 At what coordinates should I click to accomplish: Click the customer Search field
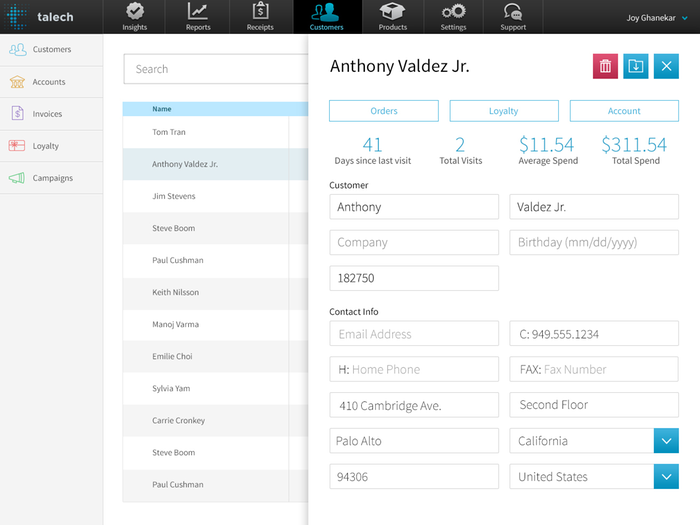pos(215,69)
